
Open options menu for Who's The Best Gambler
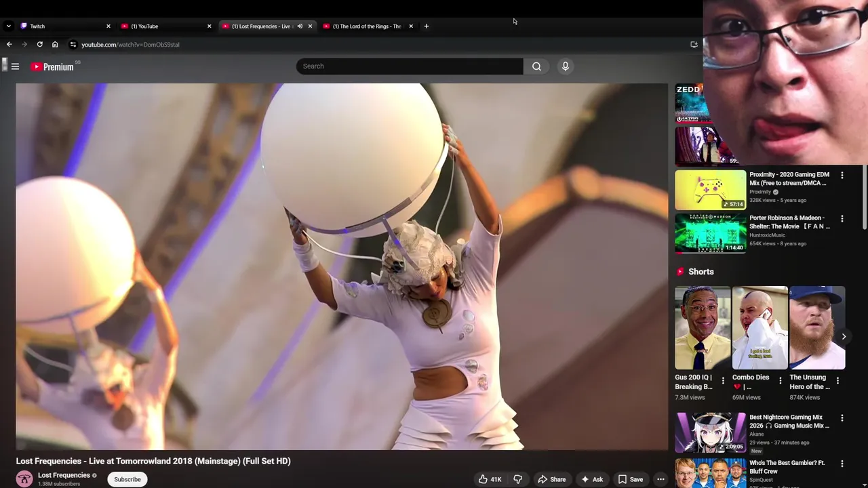coord(842,464)
